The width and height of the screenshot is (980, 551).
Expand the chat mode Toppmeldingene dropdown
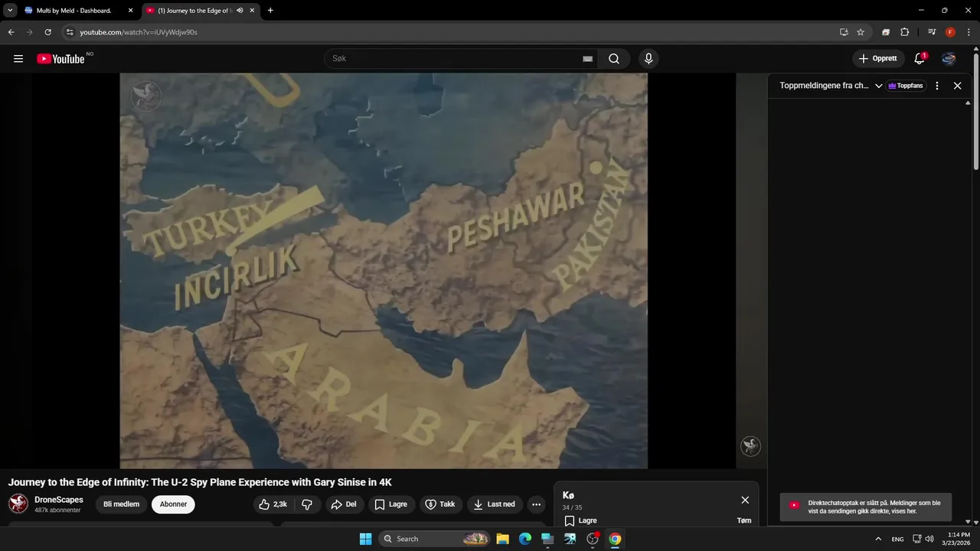[x=831, y=86]
